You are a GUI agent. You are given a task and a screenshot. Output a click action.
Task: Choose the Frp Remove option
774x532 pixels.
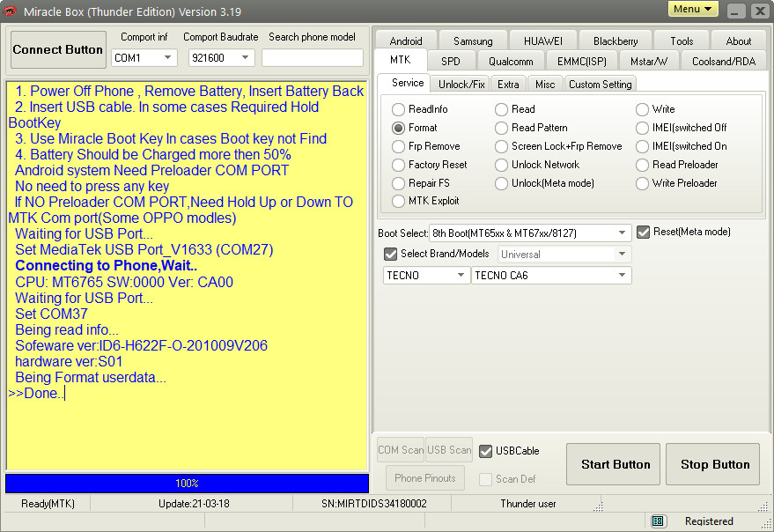[x=426, y=147]
